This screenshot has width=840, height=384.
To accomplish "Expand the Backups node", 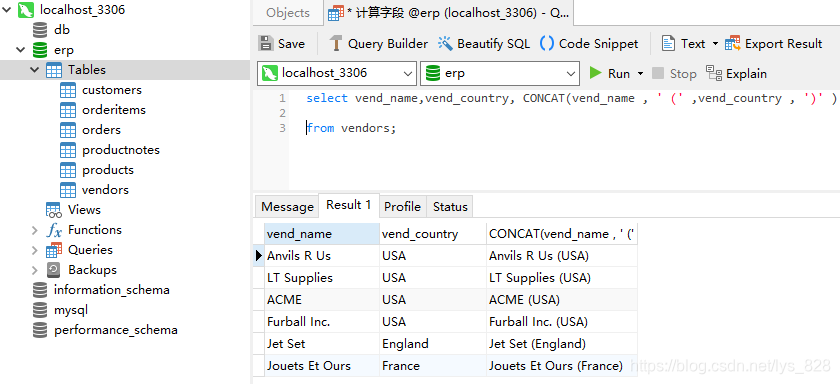I will tap(35, 270).
